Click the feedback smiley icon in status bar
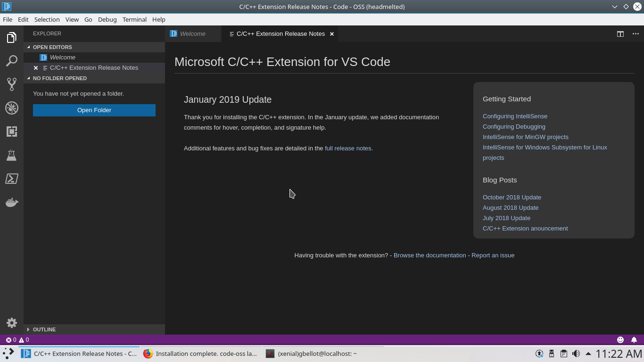The width and height of the screenshot is (644, 362). point(620,340)
